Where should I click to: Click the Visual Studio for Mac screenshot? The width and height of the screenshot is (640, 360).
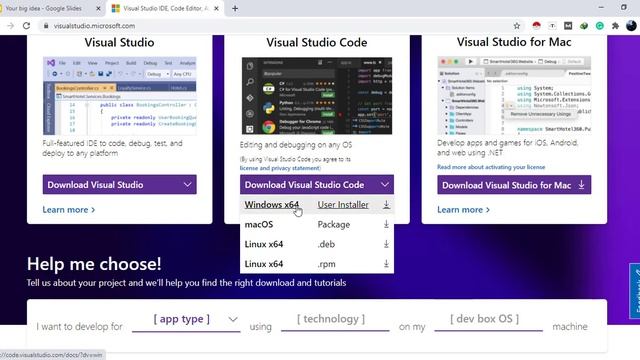(514, 96)
